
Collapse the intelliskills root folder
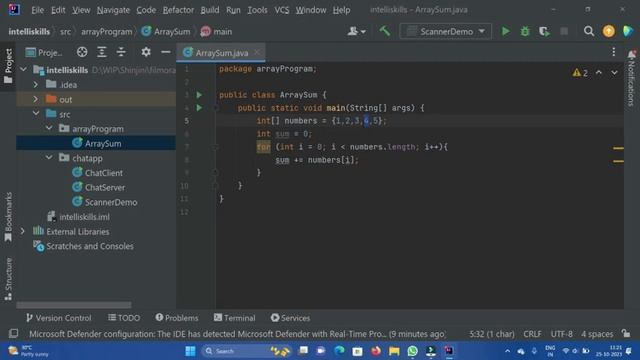(x=23, y=70)
